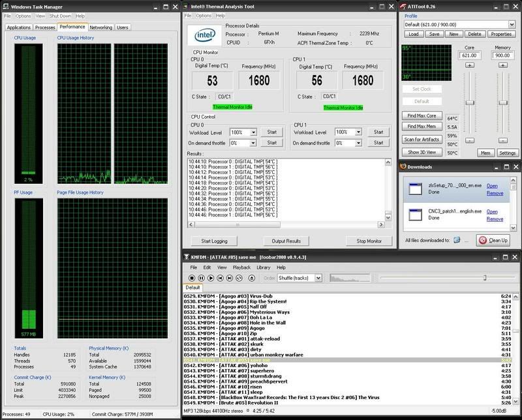Click the foobar2000 title bar icon
Image resolution: width=522 pixels, height=420 pixels.
point(187,257)
